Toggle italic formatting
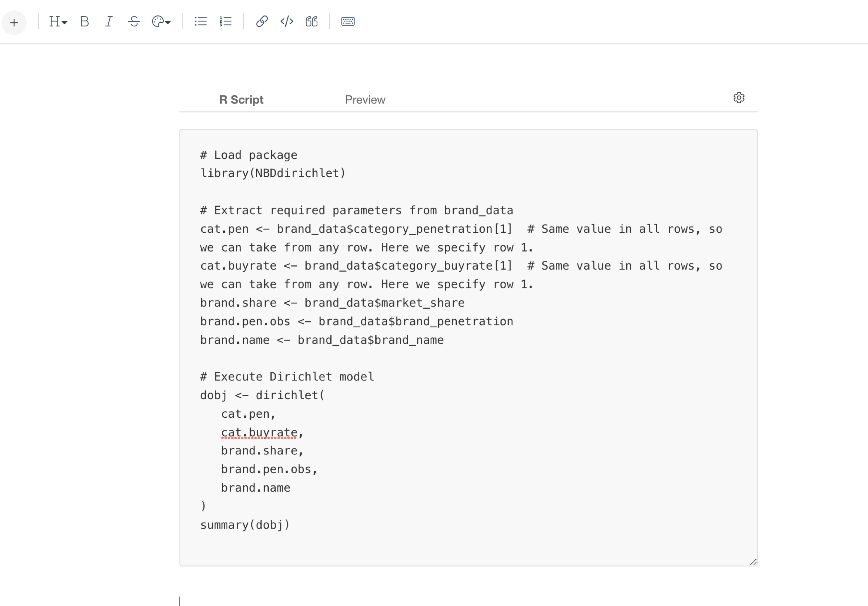Screen dimensions: 868x606 [109, 21]
